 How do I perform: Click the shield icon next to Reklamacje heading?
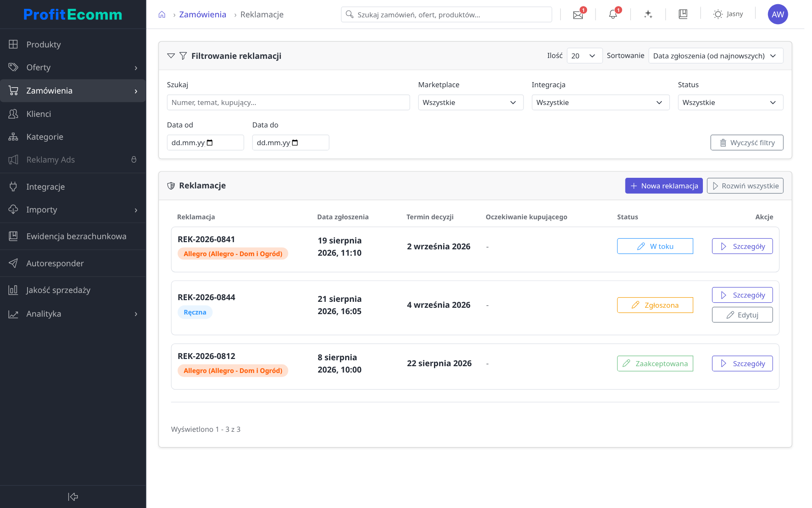click(171, 186)
